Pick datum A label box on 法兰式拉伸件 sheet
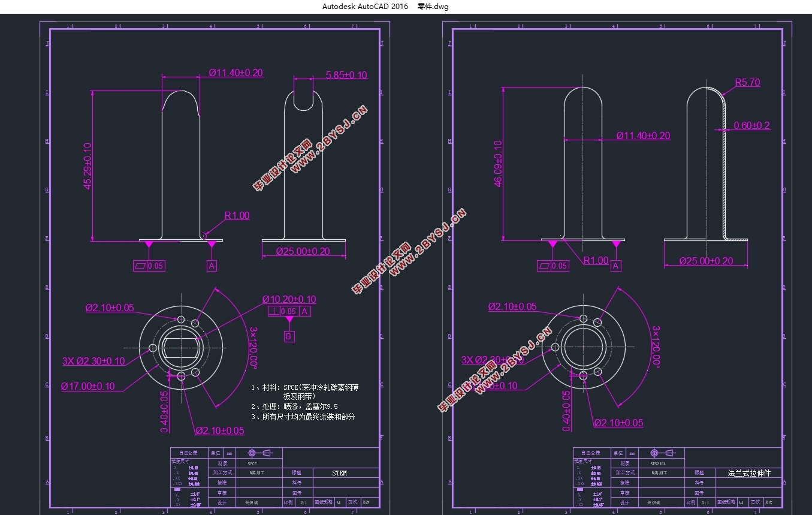 pyautogui.click(x=615, y=266)
